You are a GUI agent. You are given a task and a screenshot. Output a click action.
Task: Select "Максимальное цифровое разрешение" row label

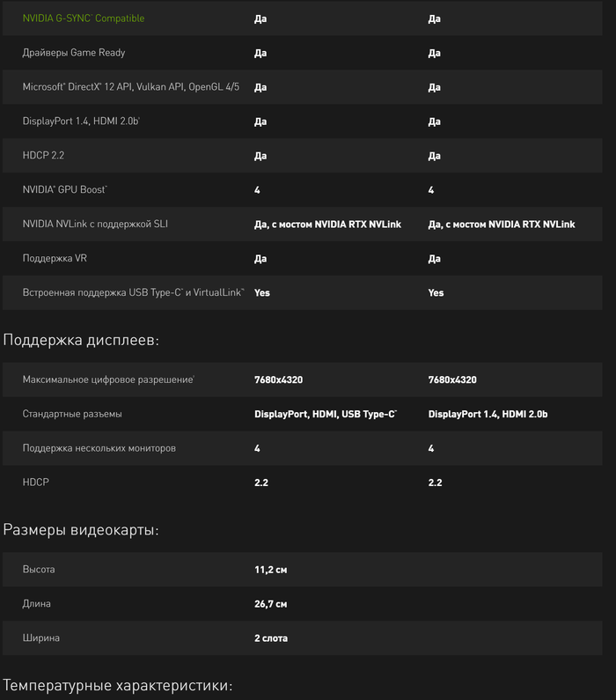click(108, 379)
